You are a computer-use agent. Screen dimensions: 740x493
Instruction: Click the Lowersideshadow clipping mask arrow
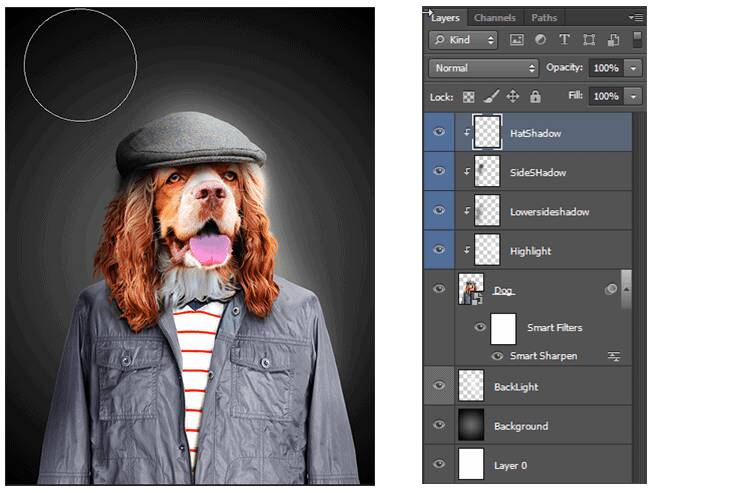point(466,211)
